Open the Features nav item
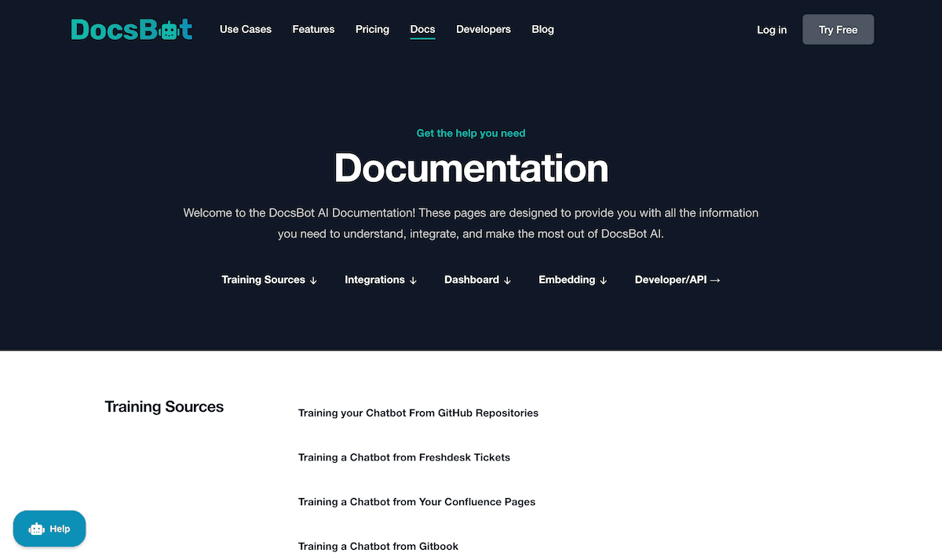The image size is (942, 560). 313,29
